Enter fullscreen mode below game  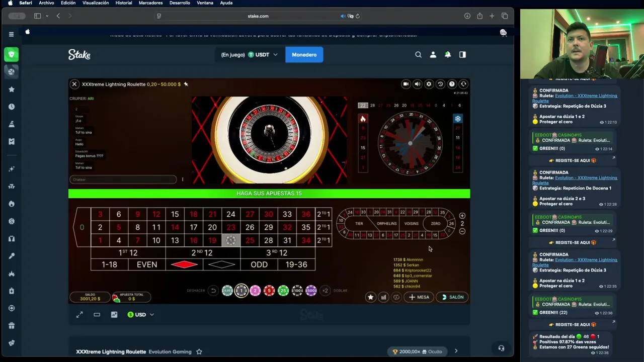coord(79,315)
